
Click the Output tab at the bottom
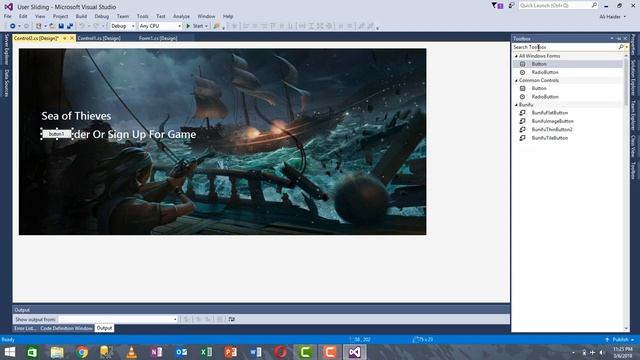pyautogui.click(x=104, y=328)
